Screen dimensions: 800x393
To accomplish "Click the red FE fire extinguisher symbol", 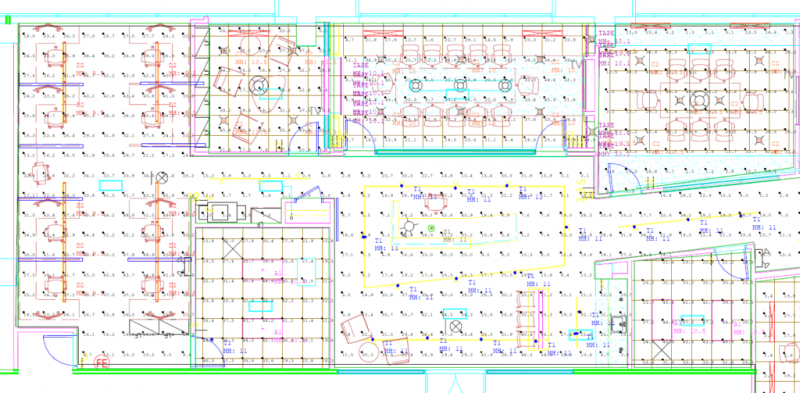I will [102, 363].
